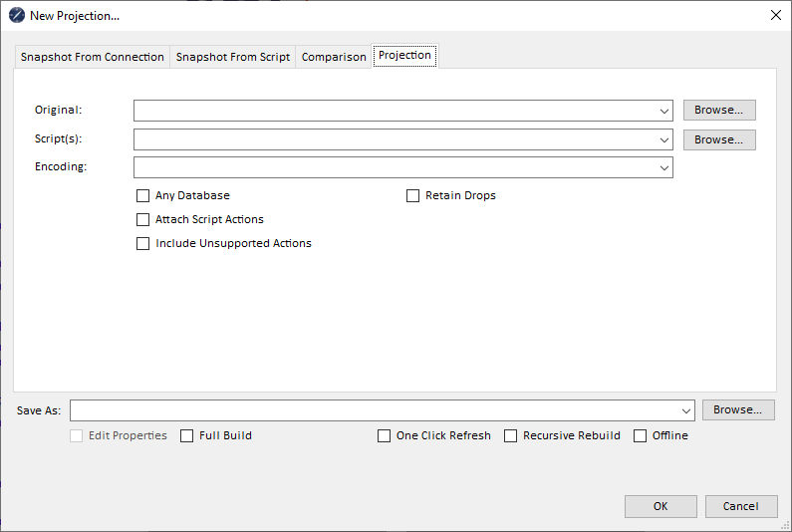Image resolution: width=792 pixels, height=532 pixels.
Task: Enable One Click Refresh option
Action: click(x=385, y=436)
